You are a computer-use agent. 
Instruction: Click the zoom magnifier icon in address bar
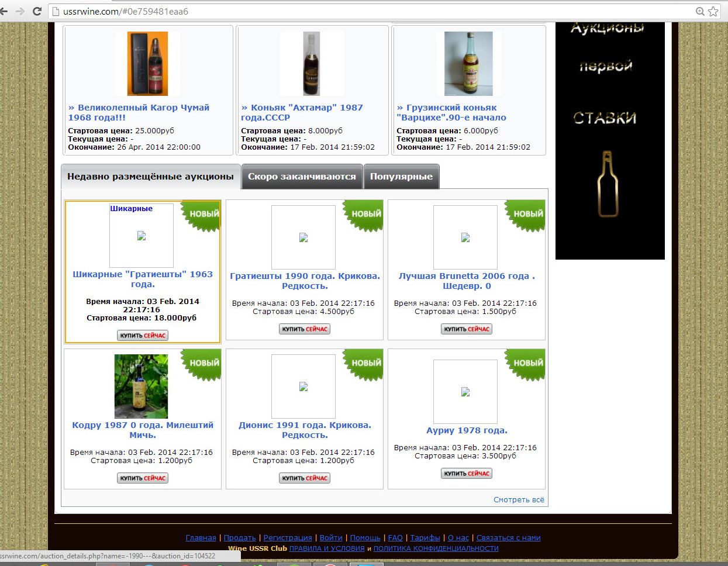click(700, 11)
